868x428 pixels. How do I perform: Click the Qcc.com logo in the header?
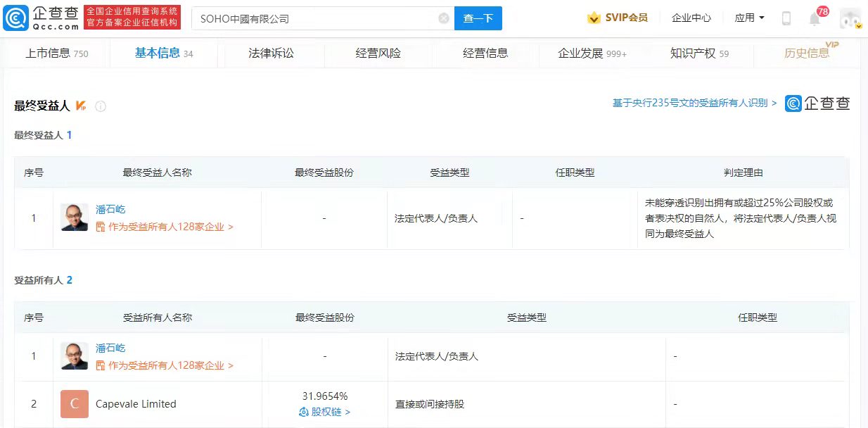42,18
